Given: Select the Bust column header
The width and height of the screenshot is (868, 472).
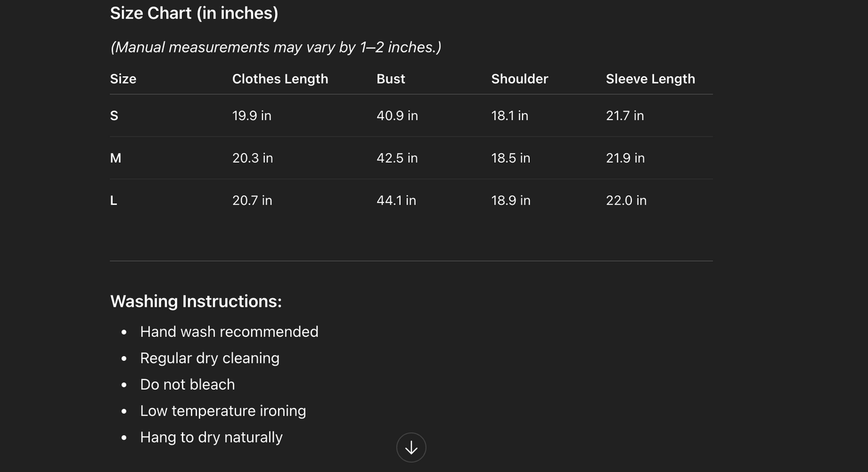Looking at the screenshot, I should (390, 79).
